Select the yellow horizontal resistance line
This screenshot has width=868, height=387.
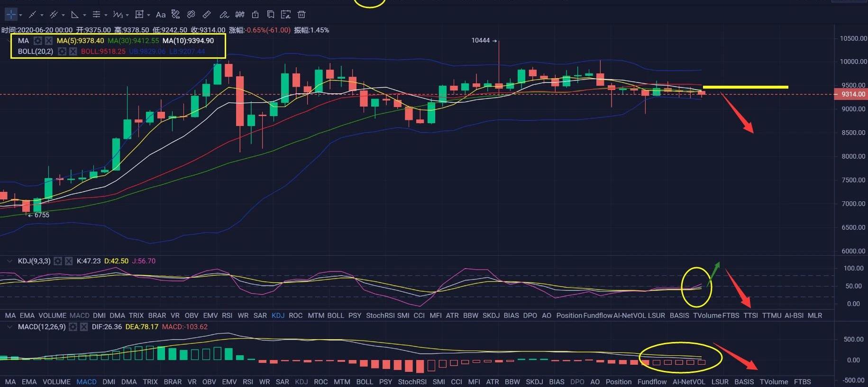click(x=745, y=87)
